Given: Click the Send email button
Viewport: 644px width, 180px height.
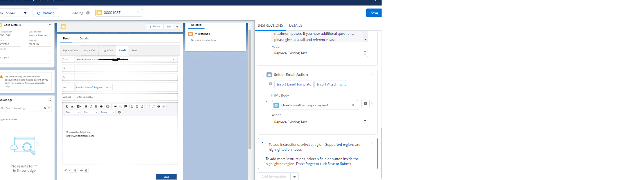Looking at the screenshot, I should pos(166,177).
